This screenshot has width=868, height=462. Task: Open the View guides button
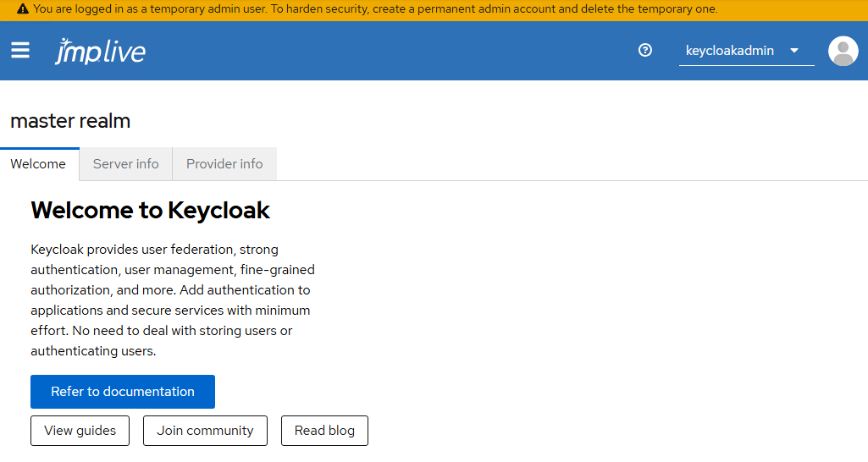[80, 431]
